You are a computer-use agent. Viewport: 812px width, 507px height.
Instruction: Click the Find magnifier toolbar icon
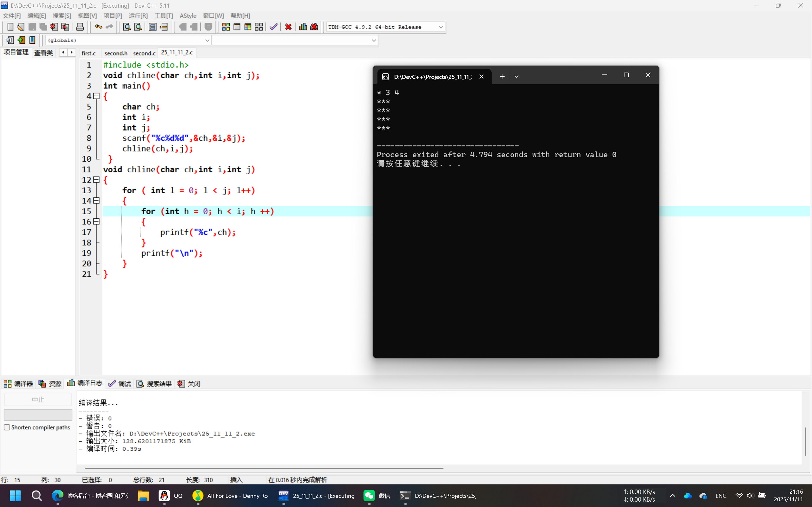[x=127, y=27]
